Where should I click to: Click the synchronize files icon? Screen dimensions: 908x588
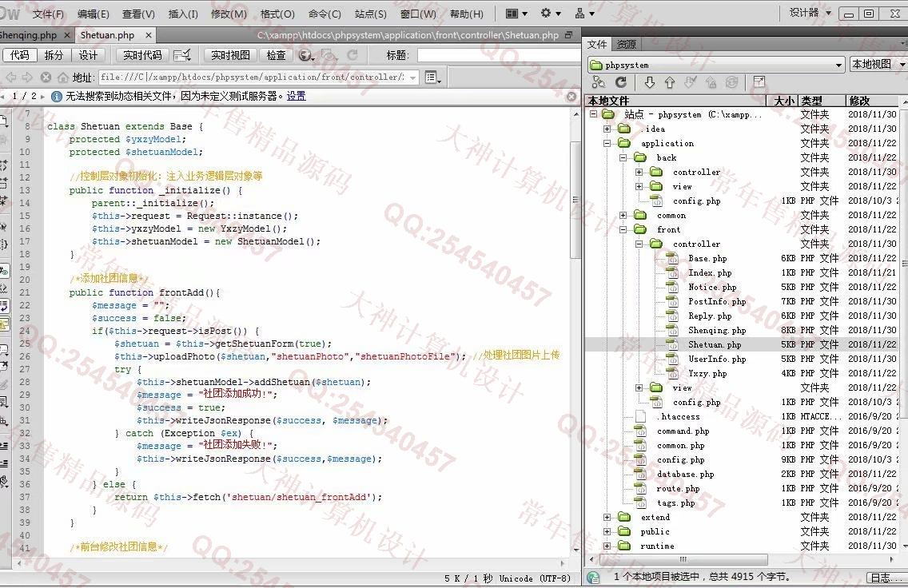[x=732, y=82]
